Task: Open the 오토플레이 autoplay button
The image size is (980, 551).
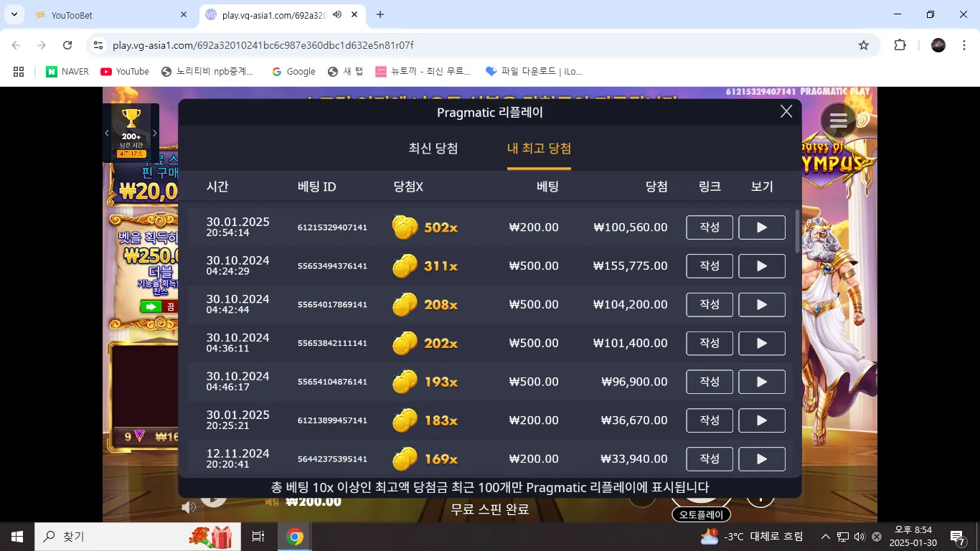Action: [702, 514]
